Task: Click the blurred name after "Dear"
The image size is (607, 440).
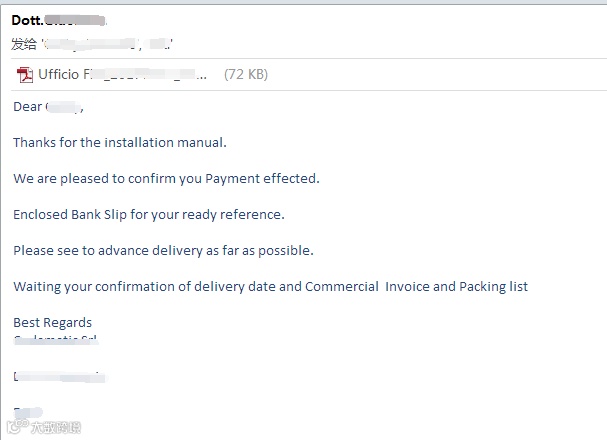Action: click(62, 107)
